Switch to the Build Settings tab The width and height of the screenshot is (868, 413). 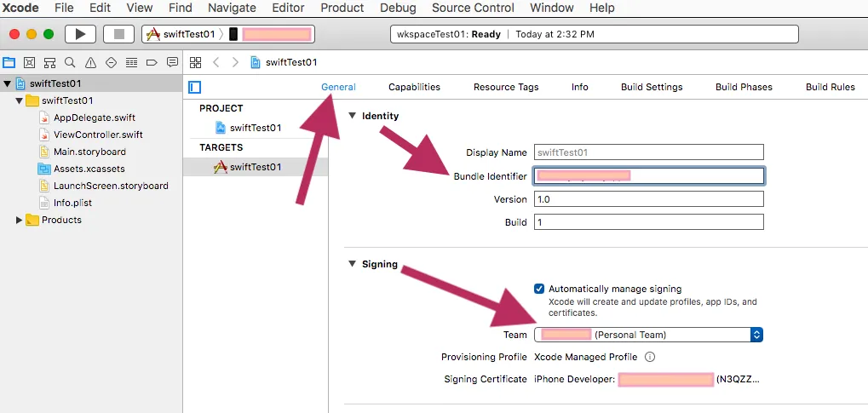(x=652, y=87)
